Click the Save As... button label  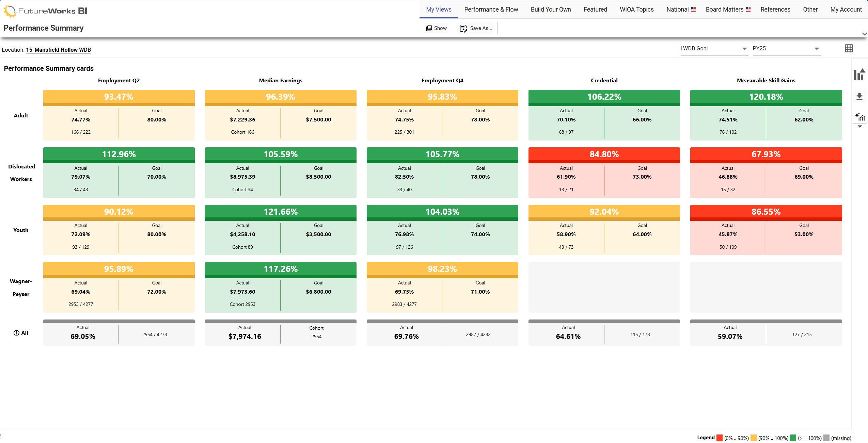point(481,28)
